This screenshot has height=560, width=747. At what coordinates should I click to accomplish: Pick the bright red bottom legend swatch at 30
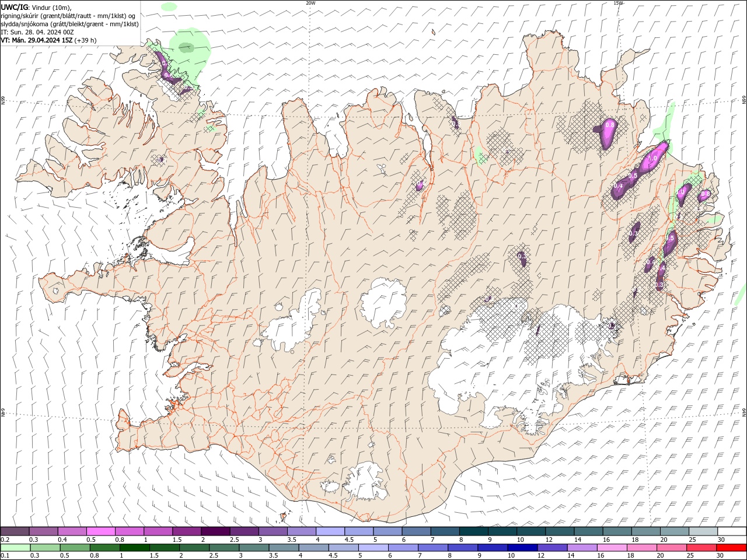coord(731,548)
